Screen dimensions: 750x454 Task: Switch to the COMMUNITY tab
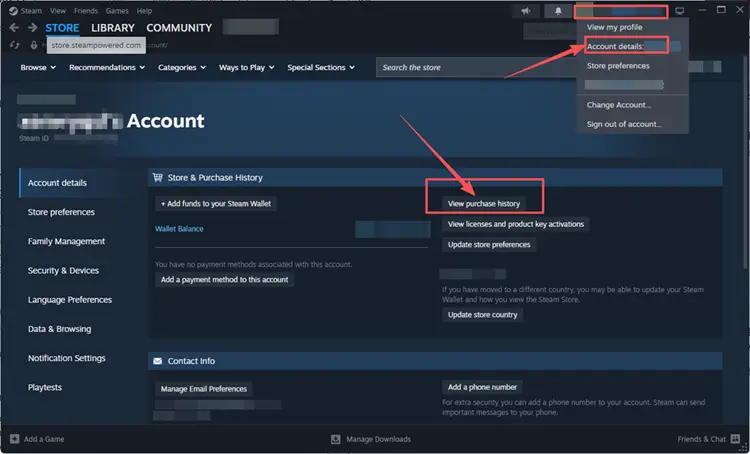[x=179, y=28]
